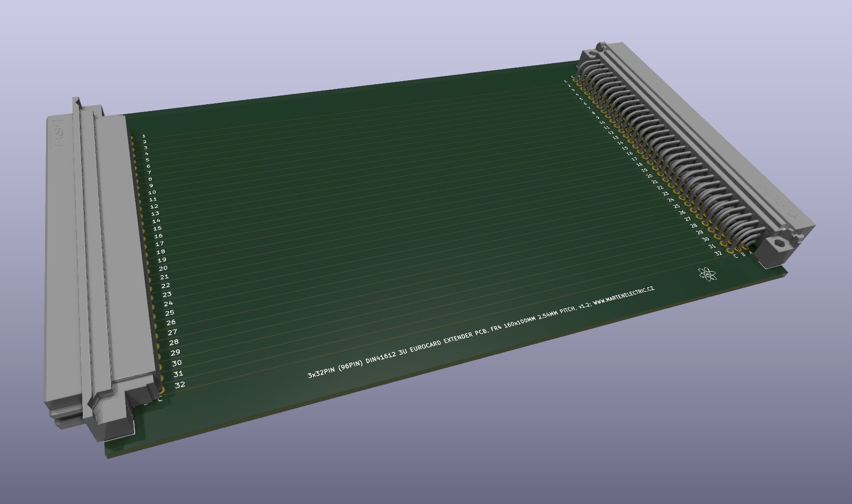Select pin label 20 near right connector
The width and height of the screenshot is (852, 504).
(649, 176)
